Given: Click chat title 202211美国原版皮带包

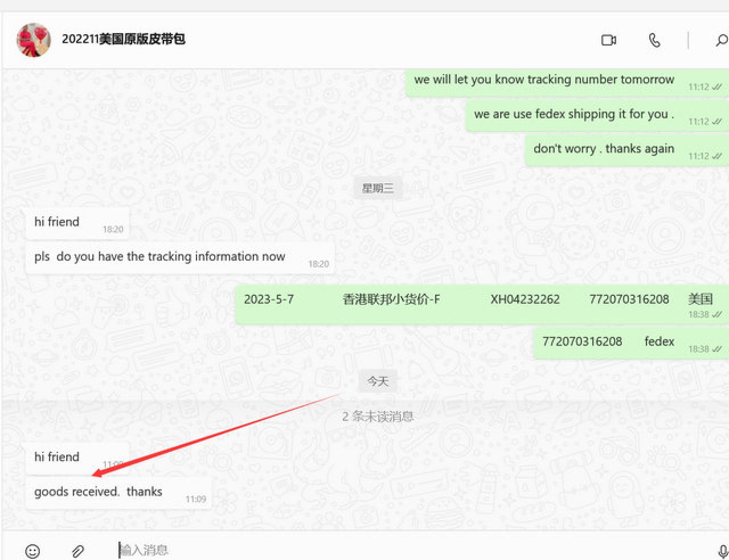Looking at the screenshot, I should 124,39.
